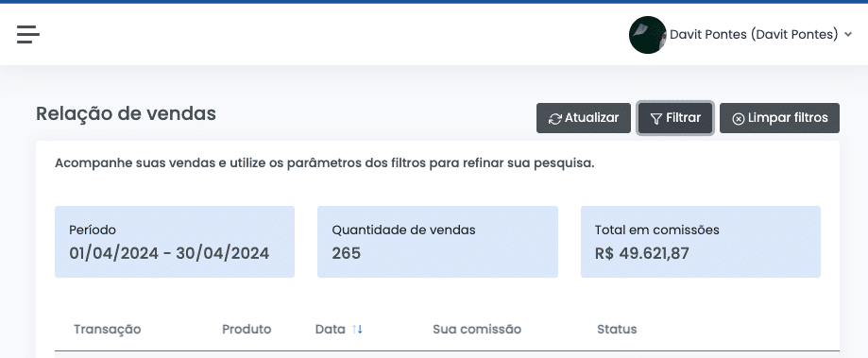Click the refresh arrows icon in Atualizar

[554, 118]
